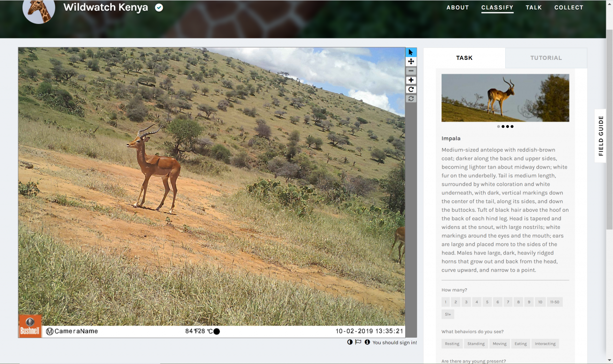Open the COLLECT section
The image size is (613, 364).
coord(568,8)
